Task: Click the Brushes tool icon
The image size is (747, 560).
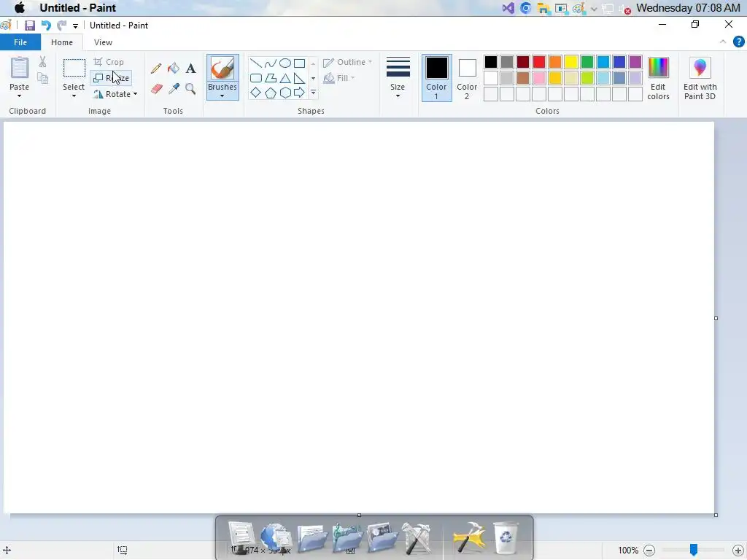Action: (222, 68)
